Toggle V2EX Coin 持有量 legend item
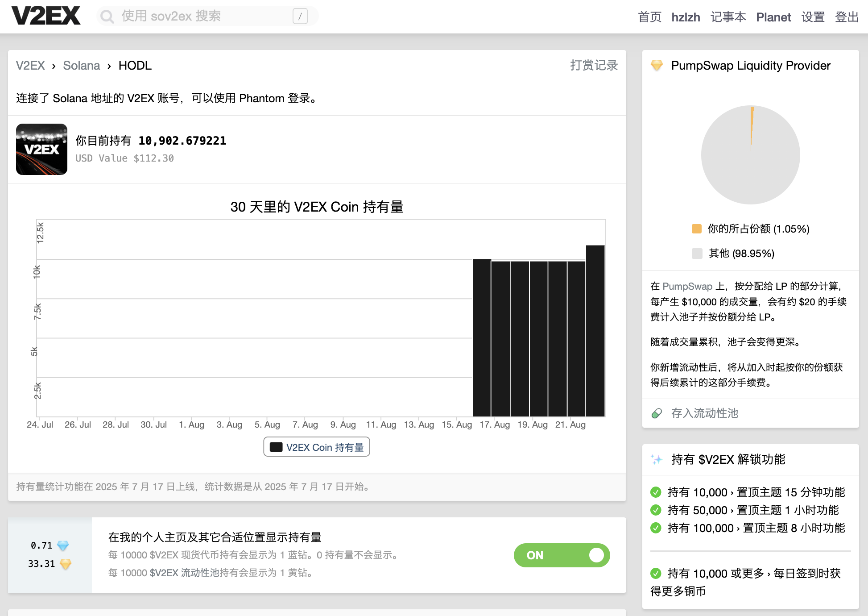 317,447
